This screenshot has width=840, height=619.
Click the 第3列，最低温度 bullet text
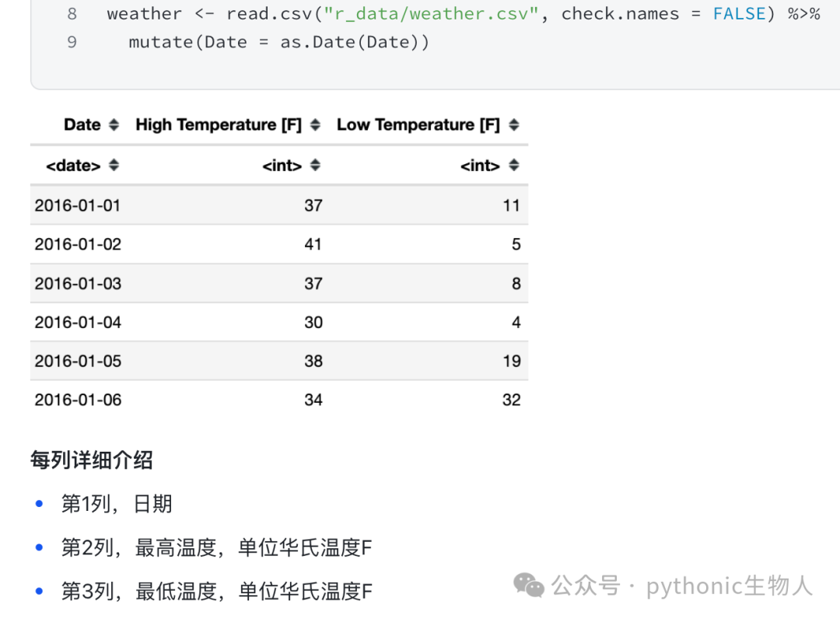(216, 592)
